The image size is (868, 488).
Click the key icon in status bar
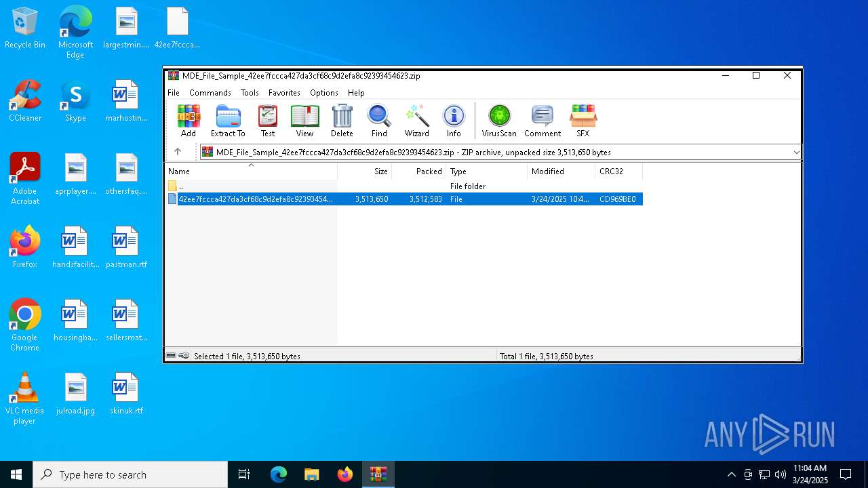(184, 355)
